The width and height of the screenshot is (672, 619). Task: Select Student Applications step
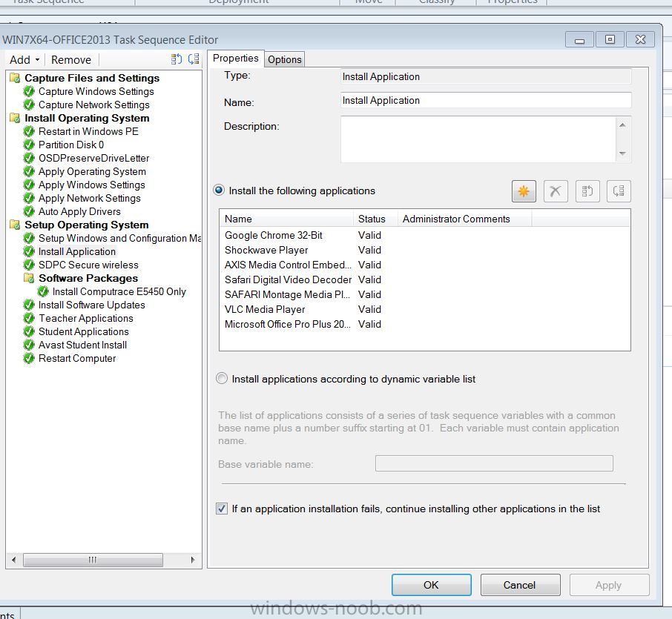pyautogui.click(x=84, y=331)
